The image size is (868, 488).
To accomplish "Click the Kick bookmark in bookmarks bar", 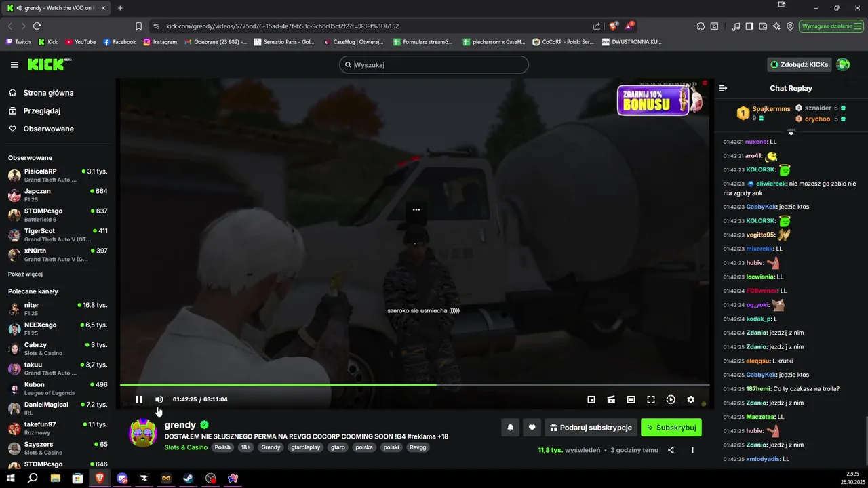I will tap(47, 42).
